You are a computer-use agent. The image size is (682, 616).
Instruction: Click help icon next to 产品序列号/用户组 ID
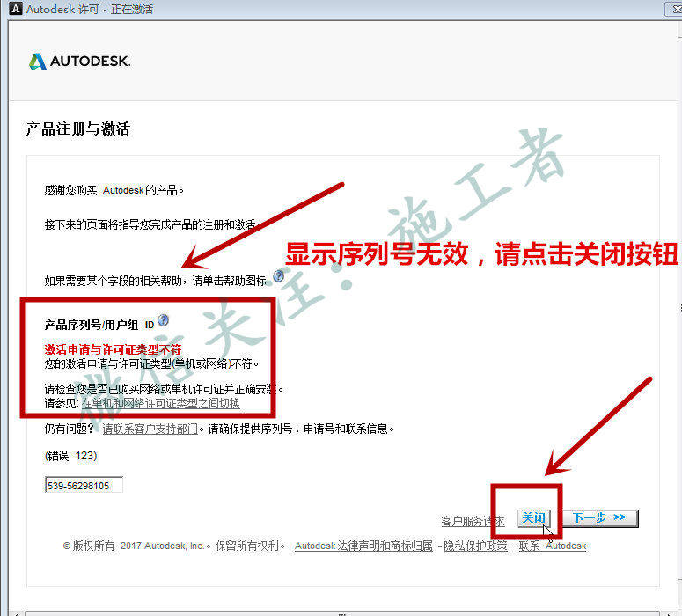(163, 320)
